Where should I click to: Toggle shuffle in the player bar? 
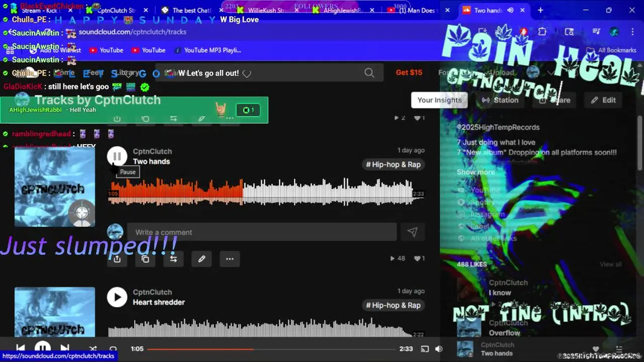[93, 349]
